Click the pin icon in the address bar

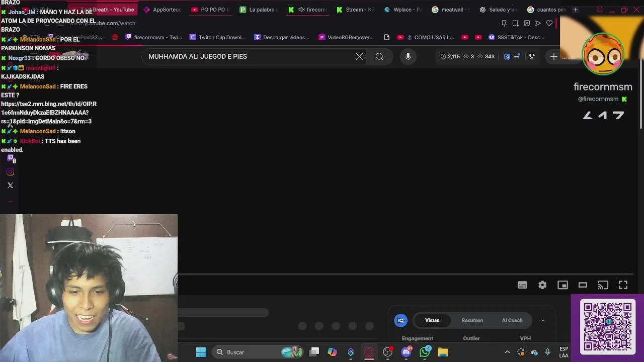pos(504,23)
